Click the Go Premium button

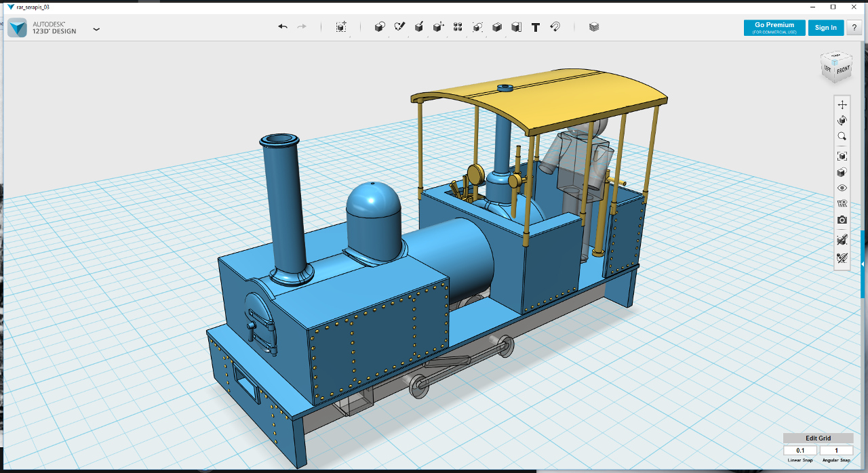774,28
